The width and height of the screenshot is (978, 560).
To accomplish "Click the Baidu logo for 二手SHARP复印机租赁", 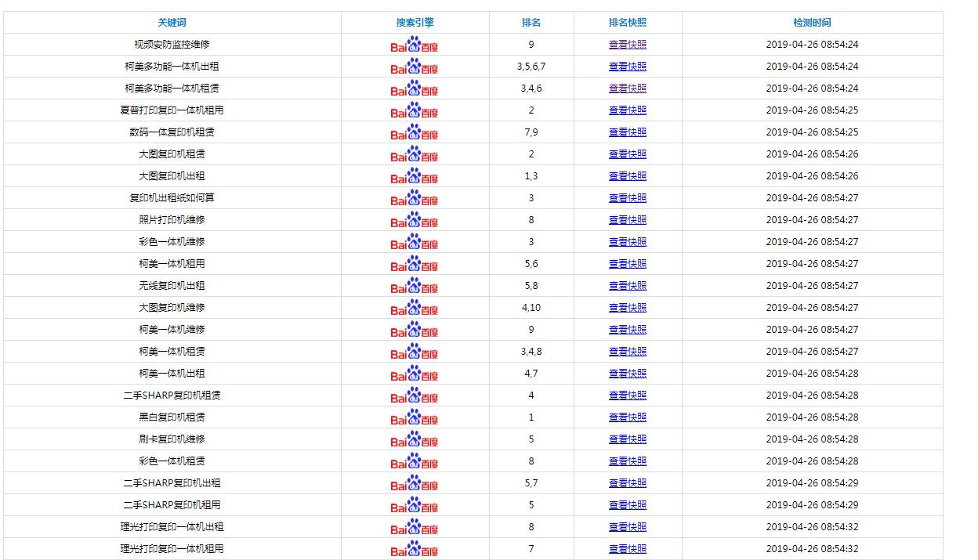I will 415,396.
